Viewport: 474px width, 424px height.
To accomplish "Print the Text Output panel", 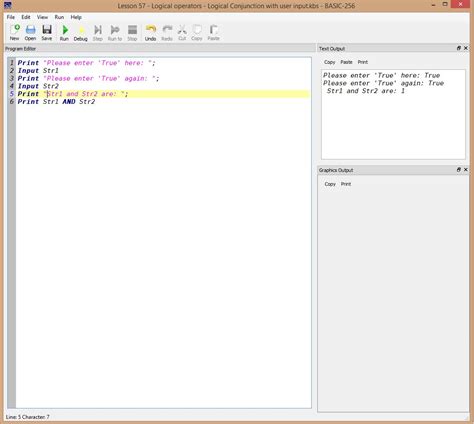I will coord(363,62).
